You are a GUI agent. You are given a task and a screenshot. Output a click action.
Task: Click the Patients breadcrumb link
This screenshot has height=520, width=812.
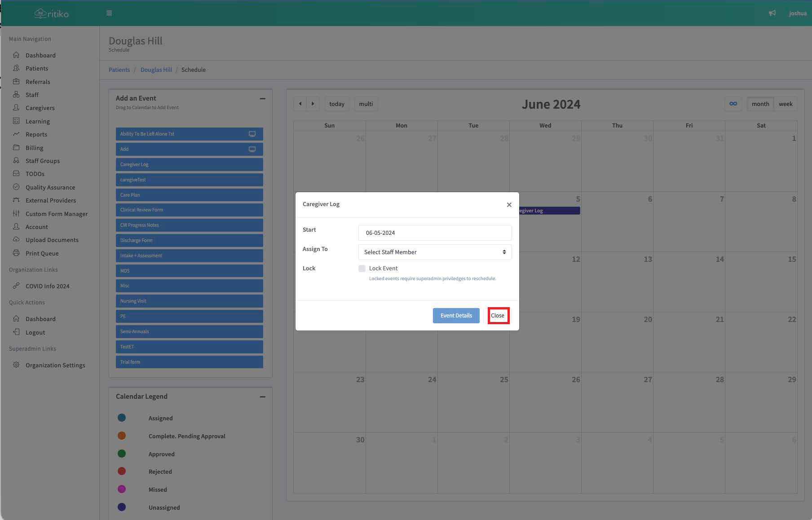(119, 70)
